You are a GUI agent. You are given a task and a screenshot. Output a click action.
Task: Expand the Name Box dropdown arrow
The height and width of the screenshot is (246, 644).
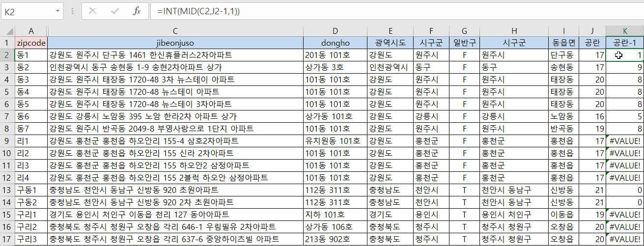(58, 11)
